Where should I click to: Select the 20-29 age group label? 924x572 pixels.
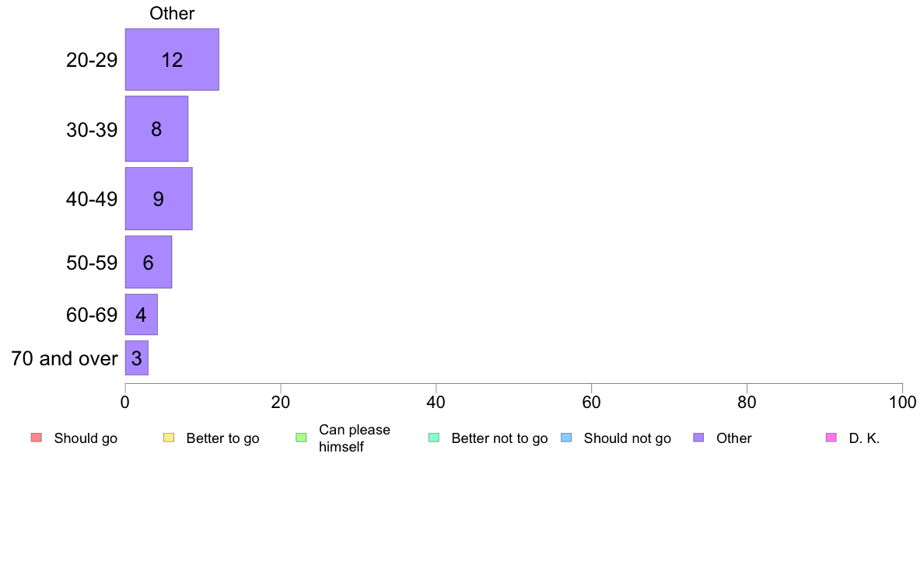tap(92, 60)
